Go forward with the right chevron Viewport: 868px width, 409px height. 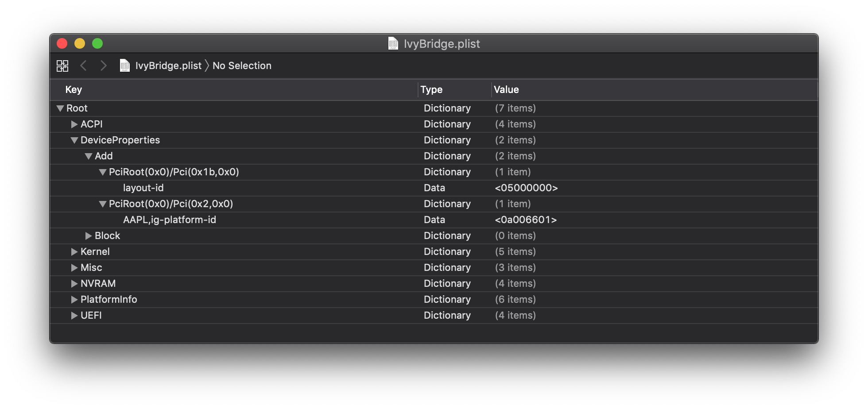[104, 66]
